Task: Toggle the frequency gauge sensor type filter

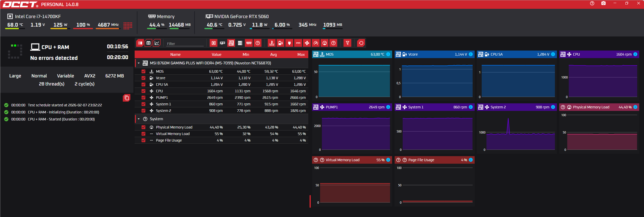Action: tap(316, 43)
